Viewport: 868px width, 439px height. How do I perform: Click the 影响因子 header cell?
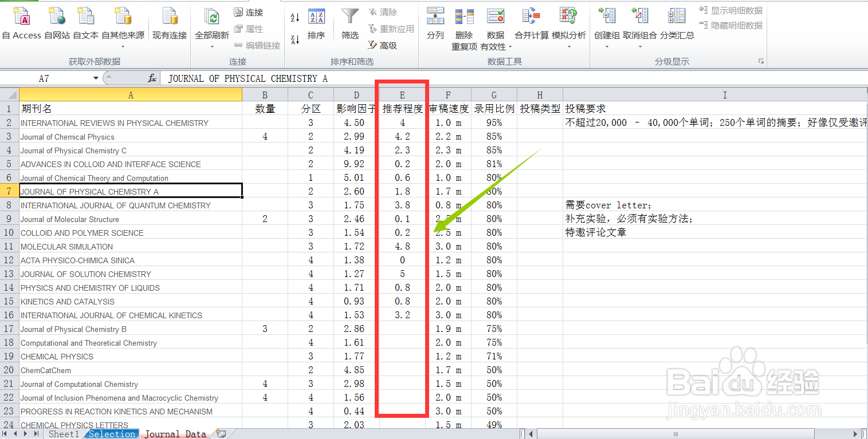pos(356,109)
